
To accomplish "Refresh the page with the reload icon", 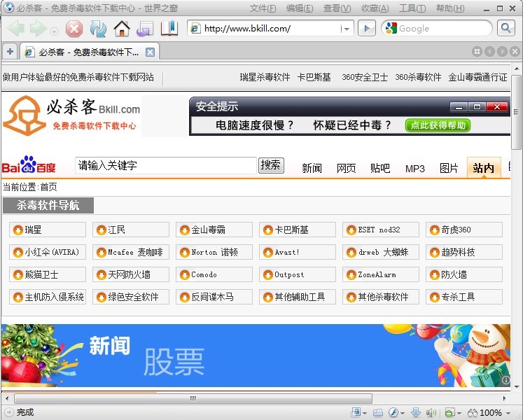I will tap(98, 29).
